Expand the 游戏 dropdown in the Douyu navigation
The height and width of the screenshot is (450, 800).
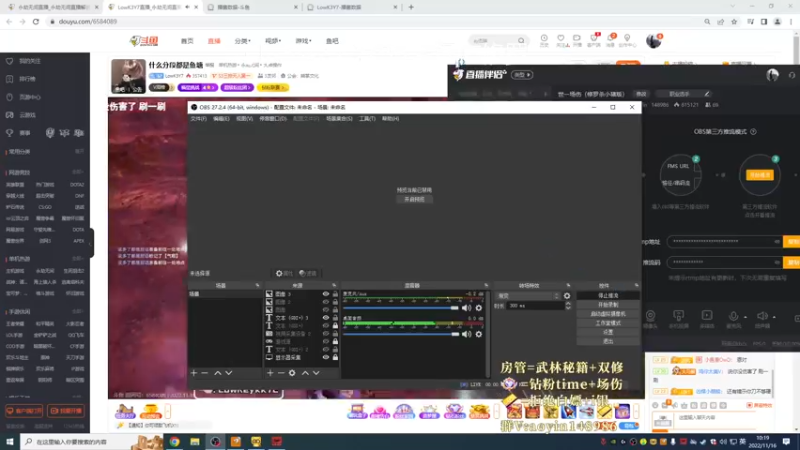pos(303,41)
